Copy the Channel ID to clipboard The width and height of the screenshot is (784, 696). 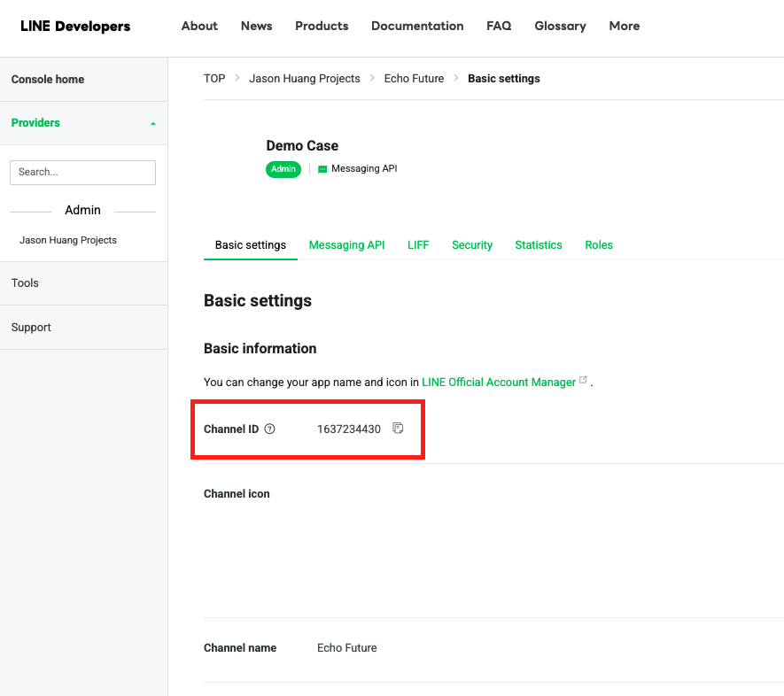pos(398,429)
